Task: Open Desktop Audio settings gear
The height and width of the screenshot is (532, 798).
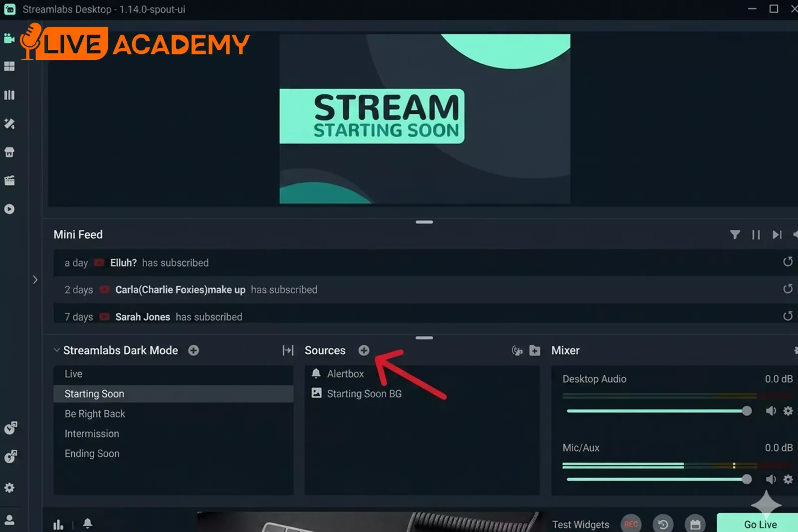Action: click(x=788, y=411)
